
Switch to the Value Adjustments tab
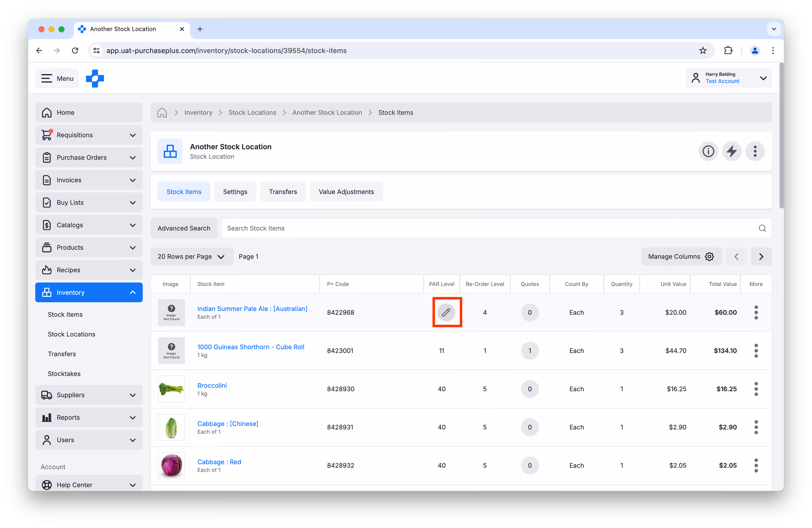click(x=346, y=192)
